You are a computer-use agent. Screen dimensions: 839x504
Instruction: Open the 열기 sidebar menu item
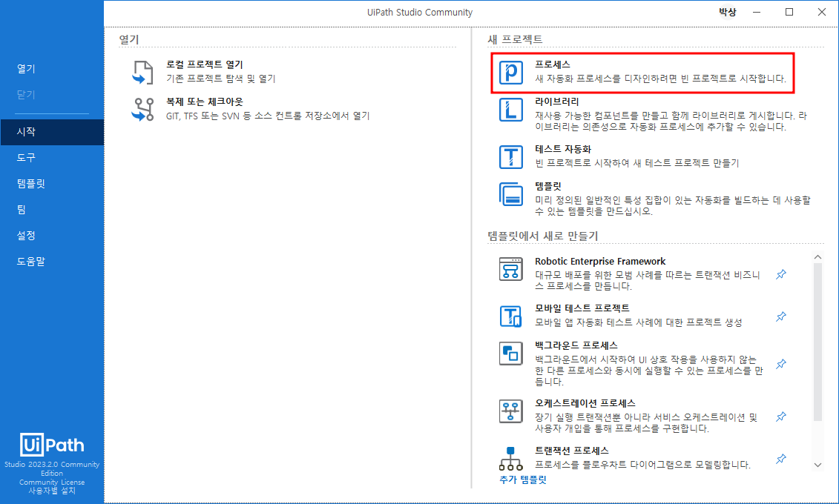[52, 68]
